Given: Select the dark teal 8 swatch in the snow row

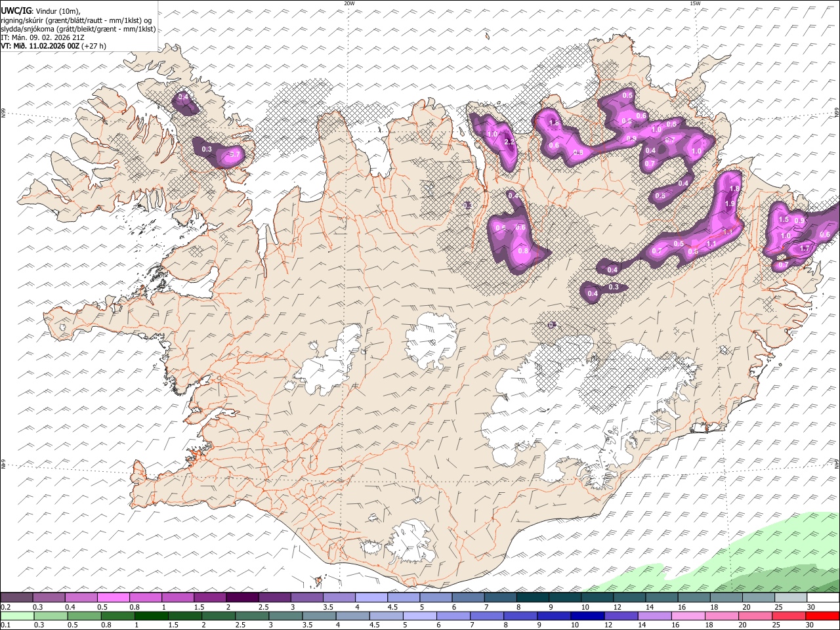Looking at the screenshot, I should [533, 598].
